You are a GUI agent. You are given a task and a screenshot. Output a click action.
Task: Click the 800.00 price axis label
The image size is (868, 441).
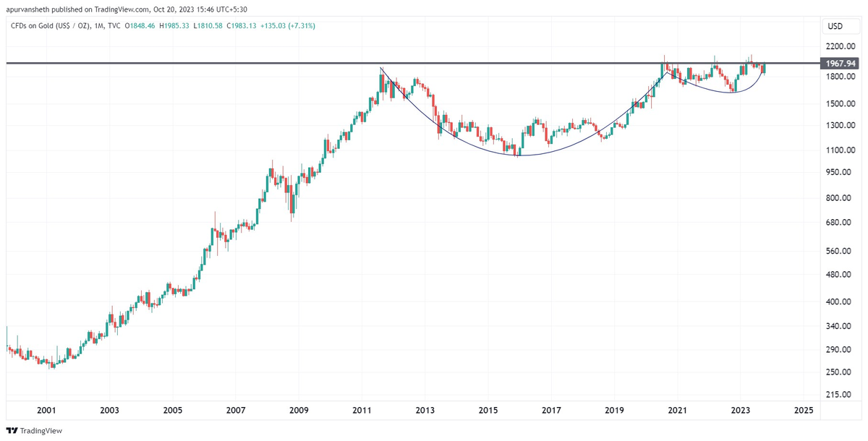839,198
